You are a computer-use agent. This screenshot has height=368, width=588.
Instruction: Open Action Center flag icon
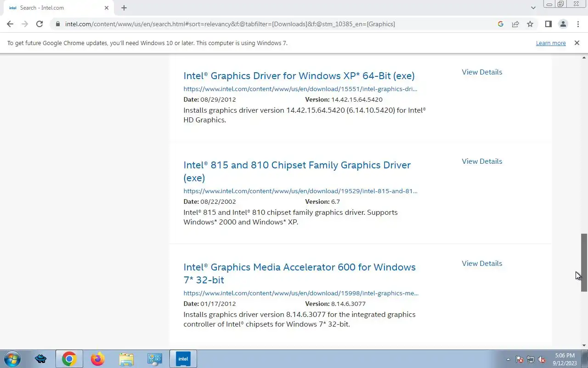(520, 360)
